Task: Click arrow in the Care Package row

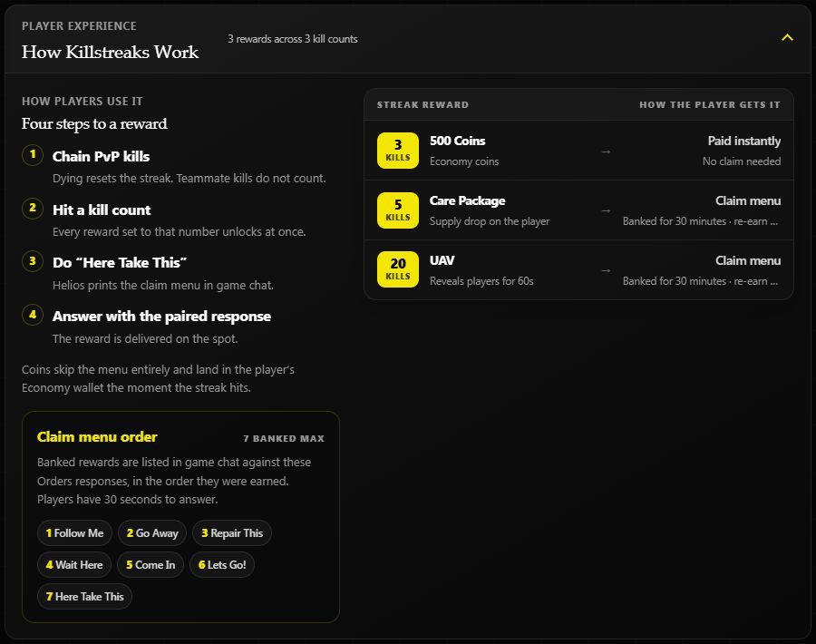Action: (x=606, y=210)
